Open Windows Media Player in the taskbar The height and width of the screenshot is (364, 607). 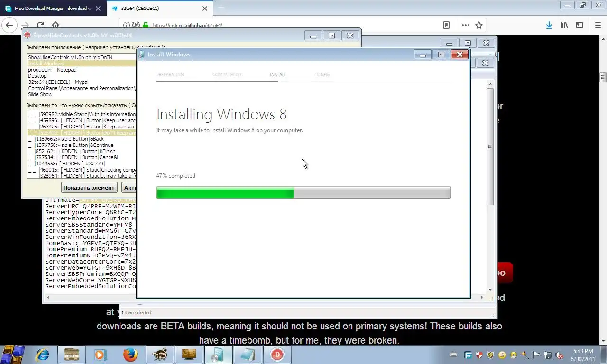tap(100, 355)
